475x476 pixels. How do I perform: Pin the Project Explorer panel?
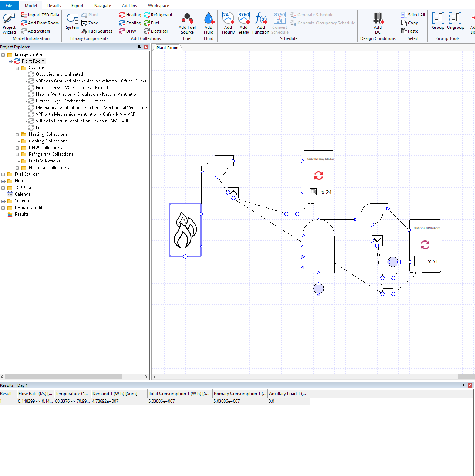coord(139,47)
